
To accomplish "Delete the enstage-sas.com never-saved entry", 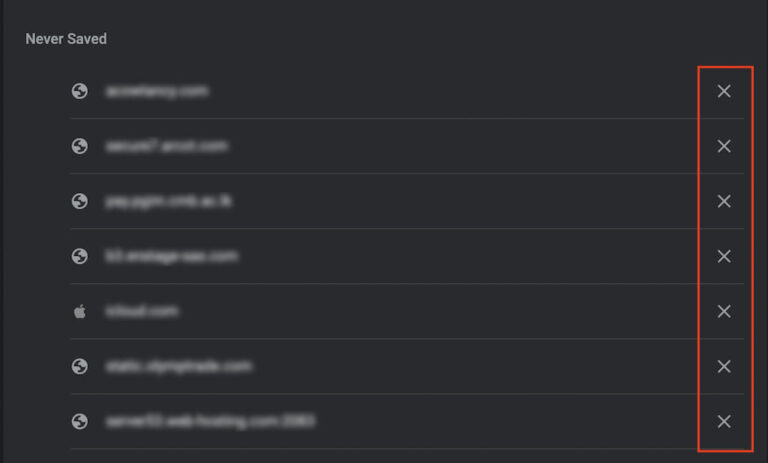I will 724,257.
